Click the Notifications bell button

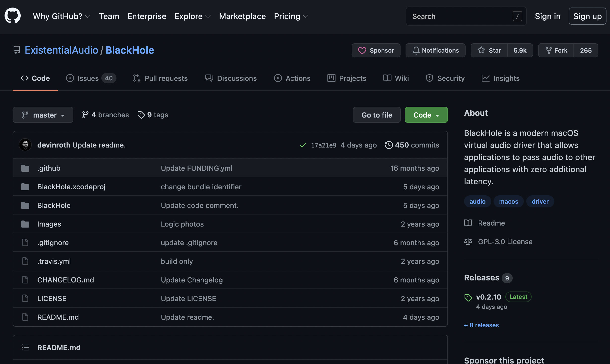[x=435, y=50]
